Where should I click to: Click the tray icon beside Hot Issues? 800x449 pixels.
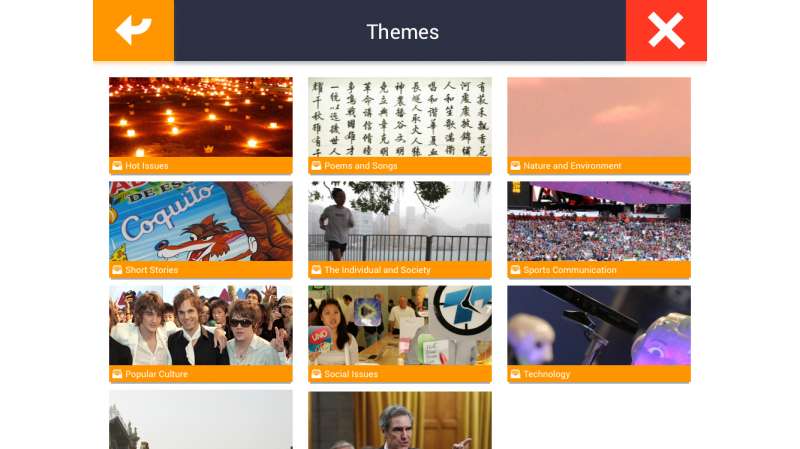(117, 166)
